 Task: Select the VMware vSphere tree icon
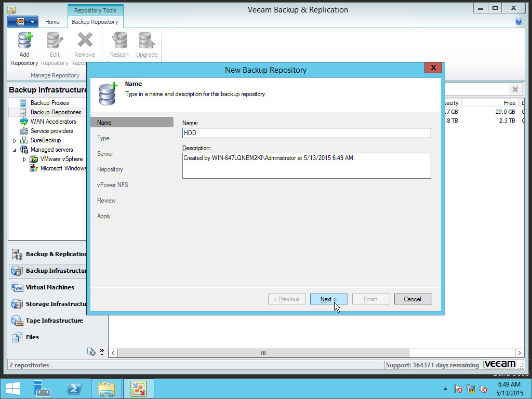point(34,159)
